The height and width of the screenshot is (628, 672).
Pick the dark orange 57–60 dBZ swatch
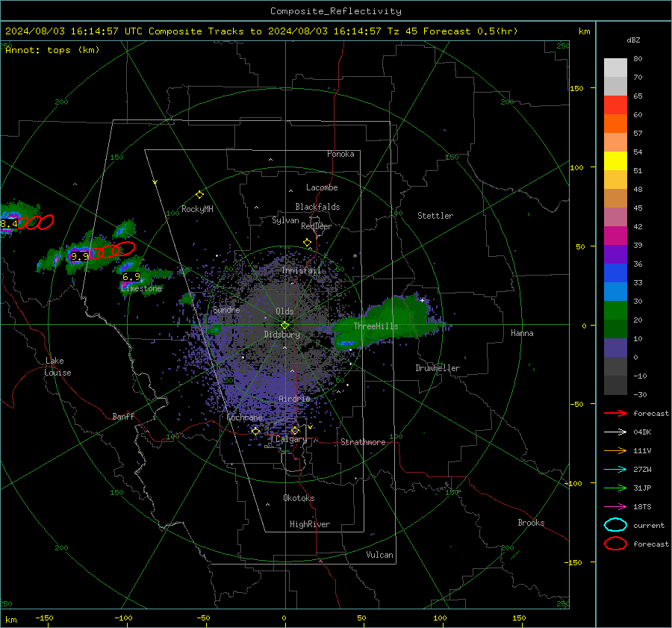615,124
